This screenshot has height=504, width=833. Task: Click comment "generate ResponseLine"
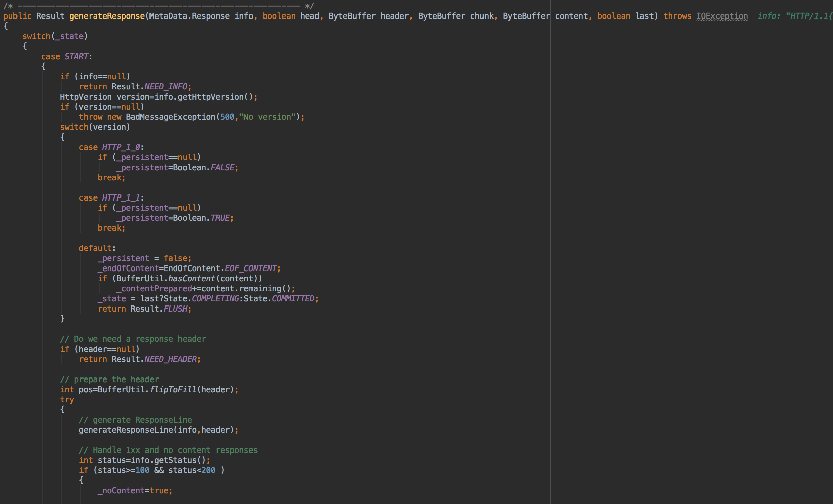click(135, 420)
